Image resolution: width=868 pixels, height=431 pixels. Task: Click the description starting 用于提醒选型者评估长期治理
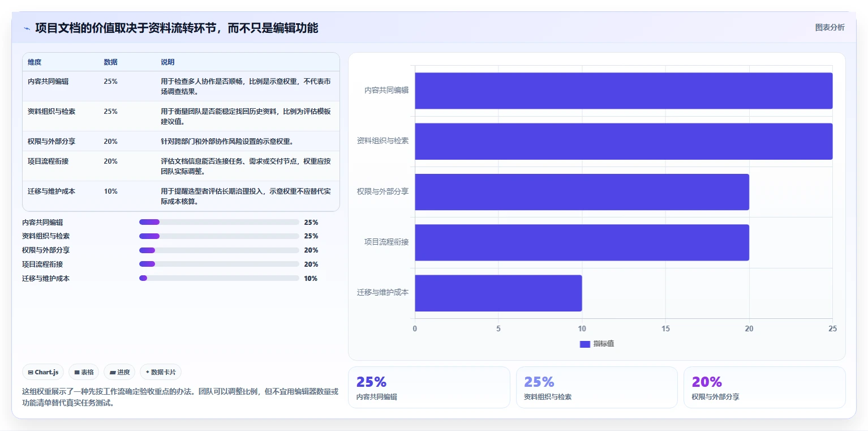[246, 197]
